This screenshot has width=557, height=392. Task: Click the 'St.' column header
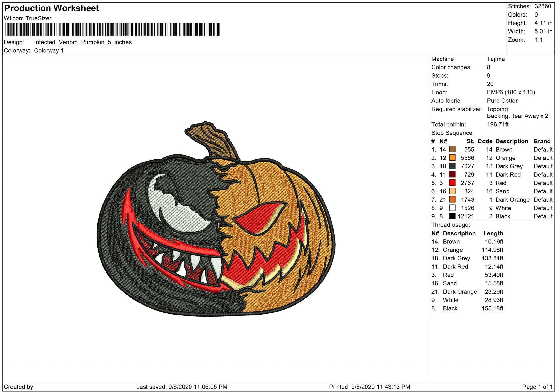click(x=470, y=141)
